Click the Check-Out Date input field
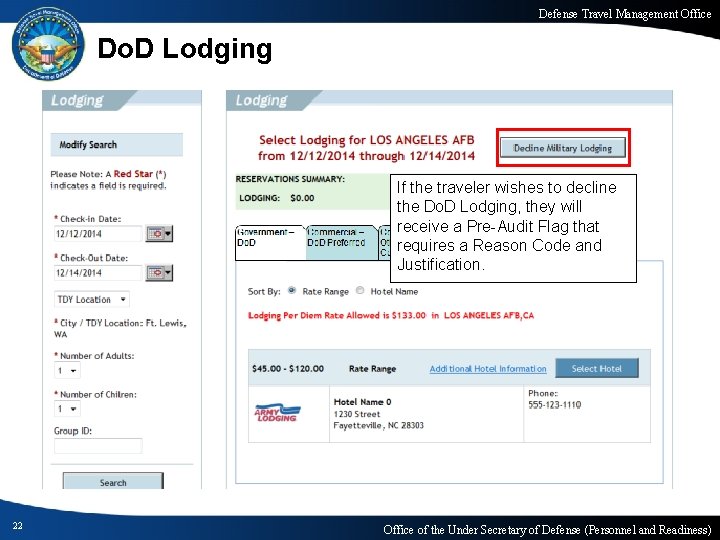 (x=98, y=273)
